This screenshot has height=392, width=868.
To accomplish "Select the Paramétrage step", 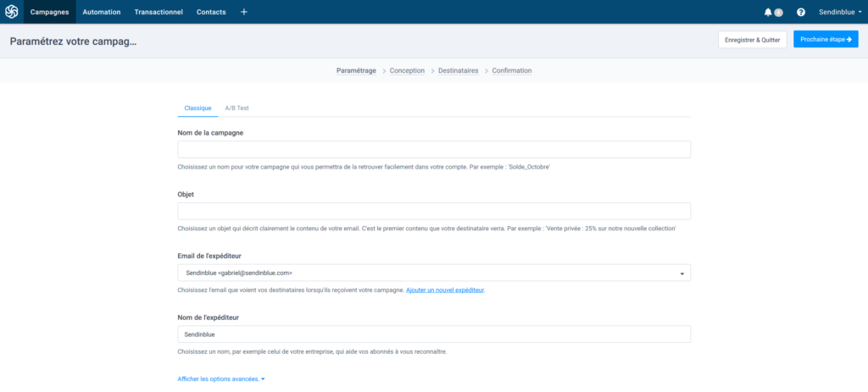I will 356,71.
